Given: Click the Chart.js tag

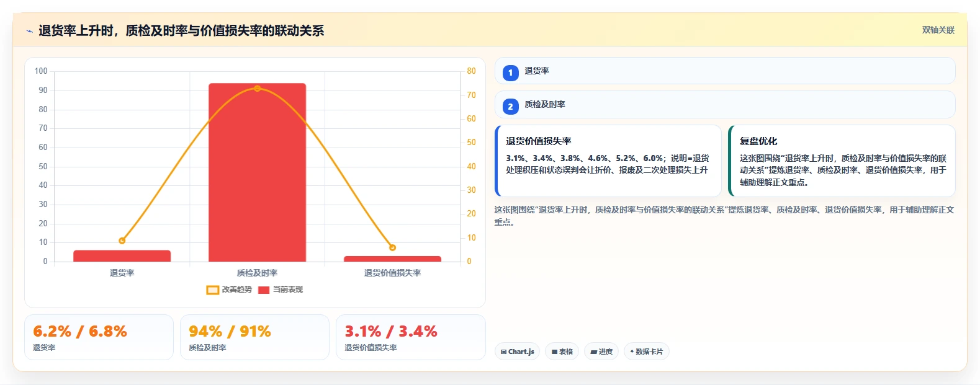Looking at the screenshot, I should click(x=517, y=352).
